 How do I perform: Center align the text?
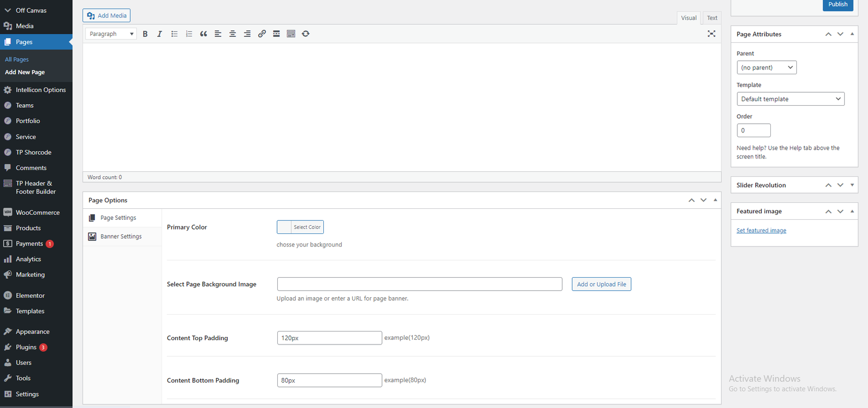232,34
